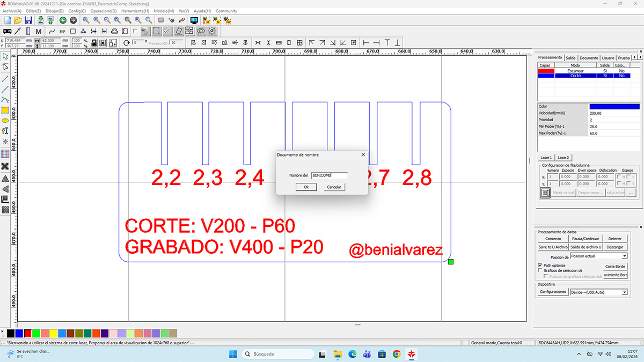This screenshot has width=644, height=362.
Task: Click the Zoom out magnifier icon
Action: pos(107,20)
